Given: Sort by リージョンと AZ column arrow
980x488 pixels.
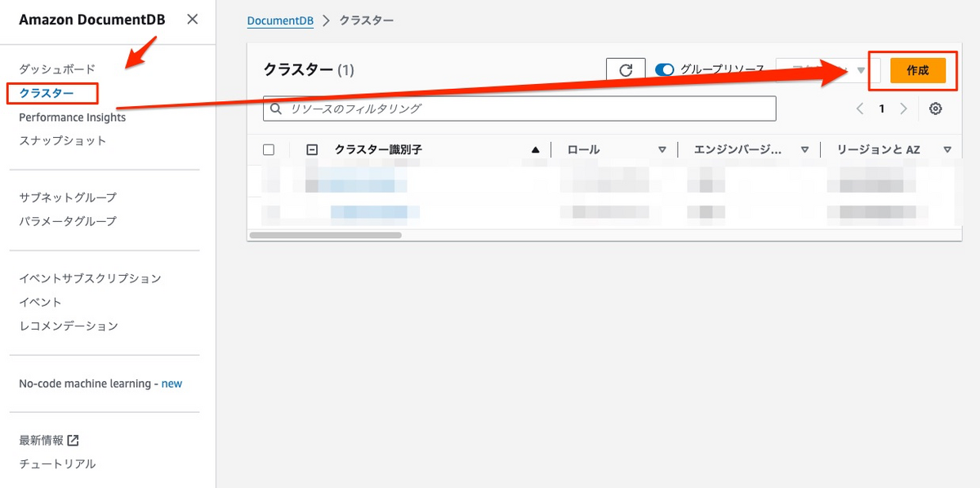Looking at the screenshot, I should [947, 150].
